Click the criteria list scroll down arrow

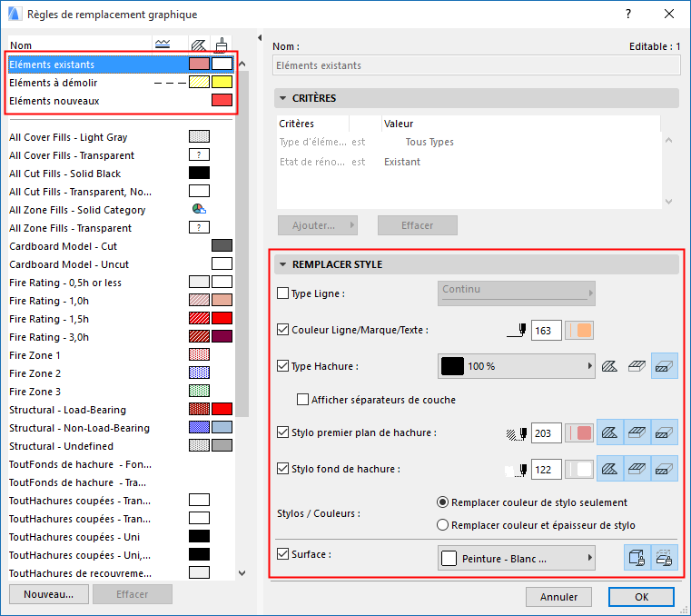coord(668,202)
